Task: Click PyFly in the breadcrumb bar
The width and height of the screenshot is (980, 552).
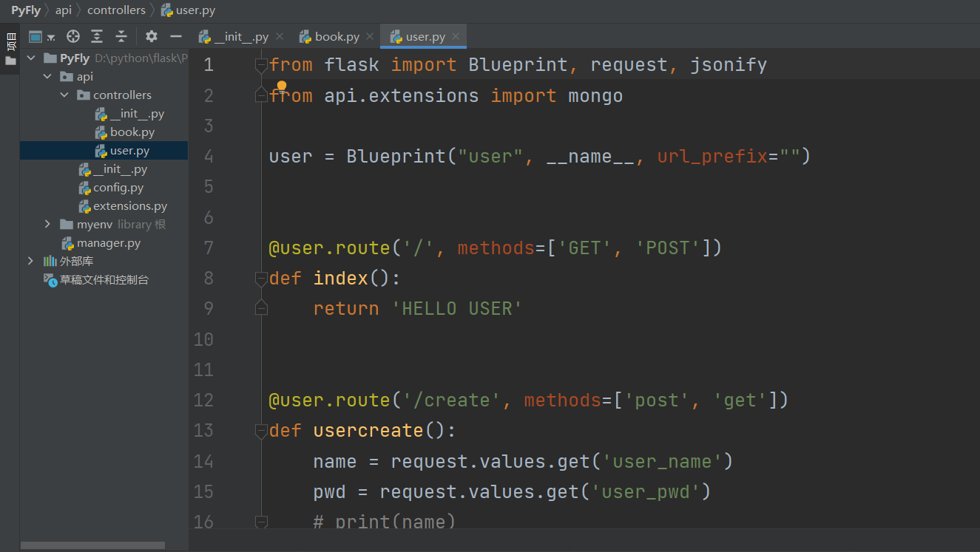Action: pos(25,10)
